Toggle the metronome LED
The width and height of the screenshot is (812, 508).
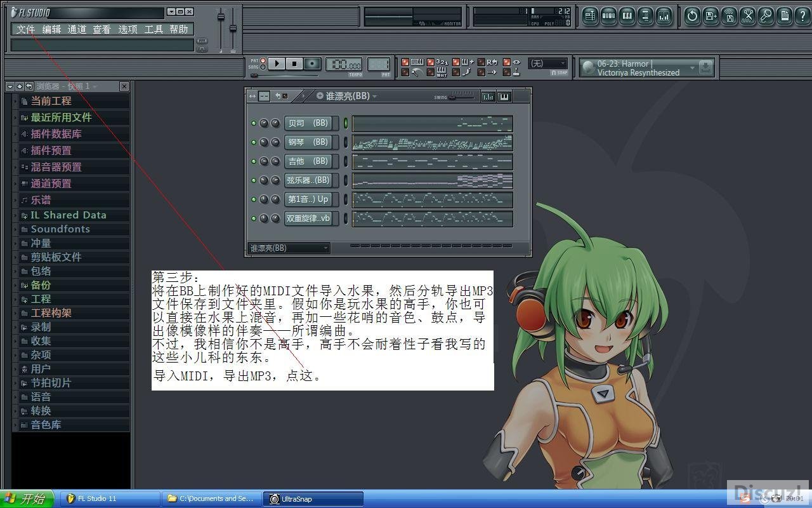point(405,72)
